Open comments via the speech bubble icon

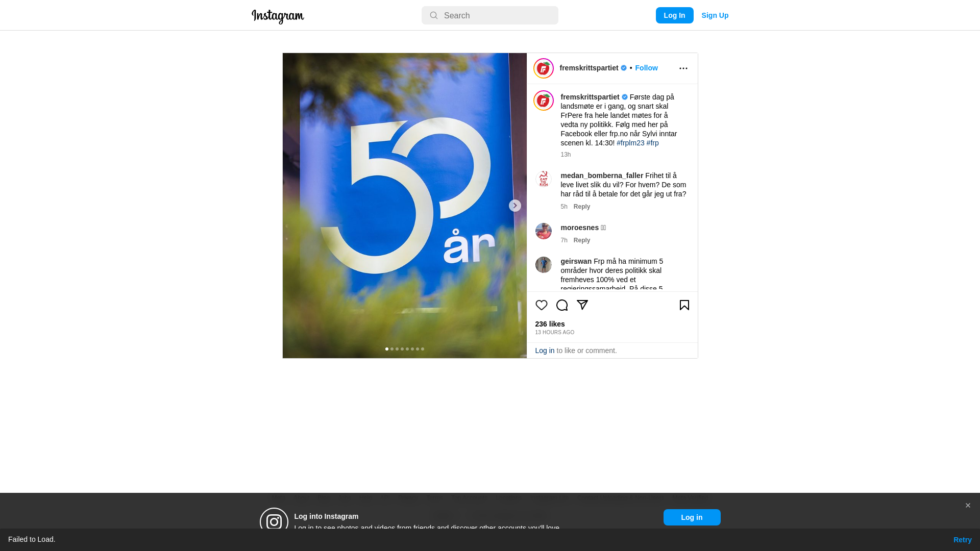tap(561, 305)
